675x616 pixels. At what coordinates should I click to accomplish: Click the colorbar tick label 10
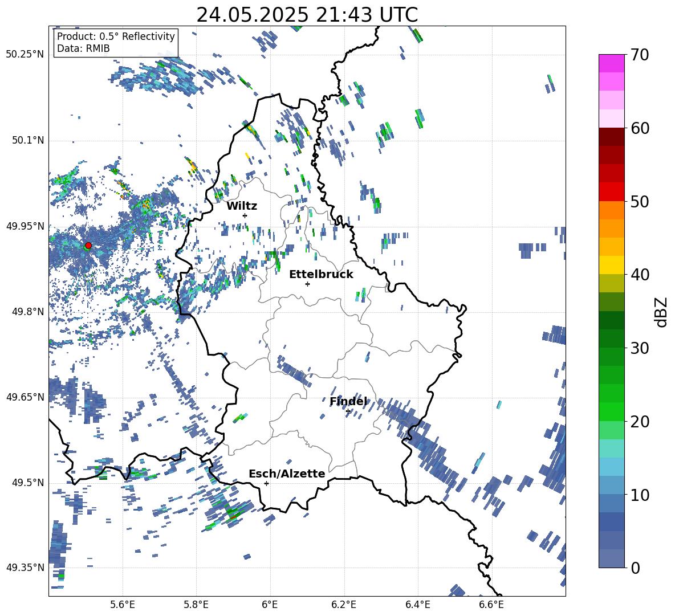(x=639, y=495)
